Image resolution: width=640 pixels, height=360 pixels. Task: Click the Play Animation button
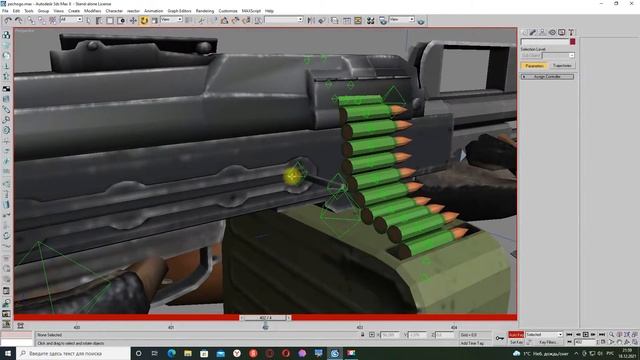coord(586,335)
